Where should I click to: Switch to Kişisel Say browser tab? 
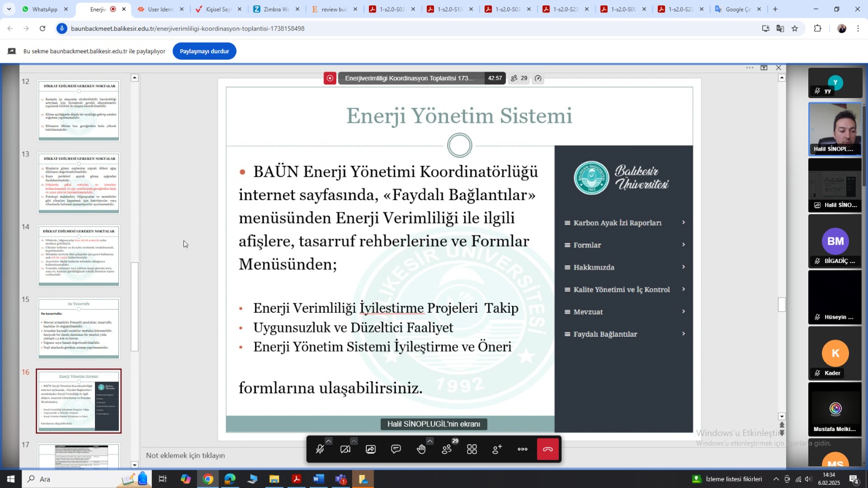(x=218, y=9)
